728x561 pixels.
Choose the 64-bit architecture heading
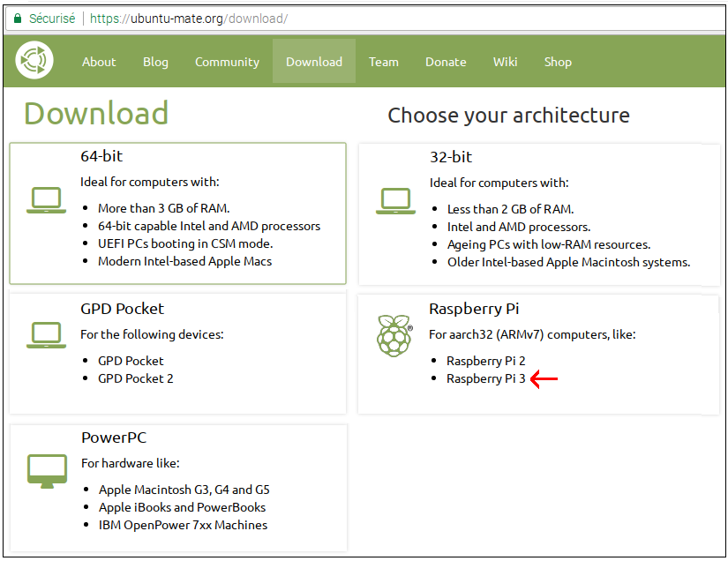101,156
